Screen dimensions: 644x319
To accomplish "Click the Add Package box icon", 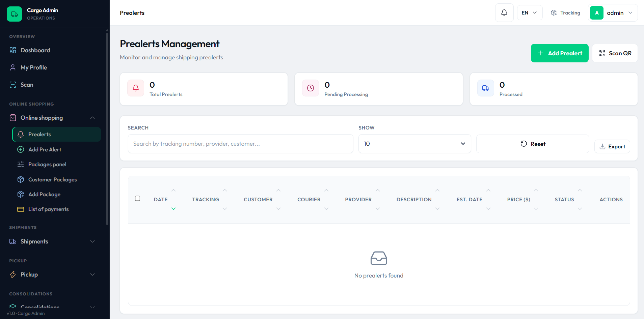I will (21, 194).
